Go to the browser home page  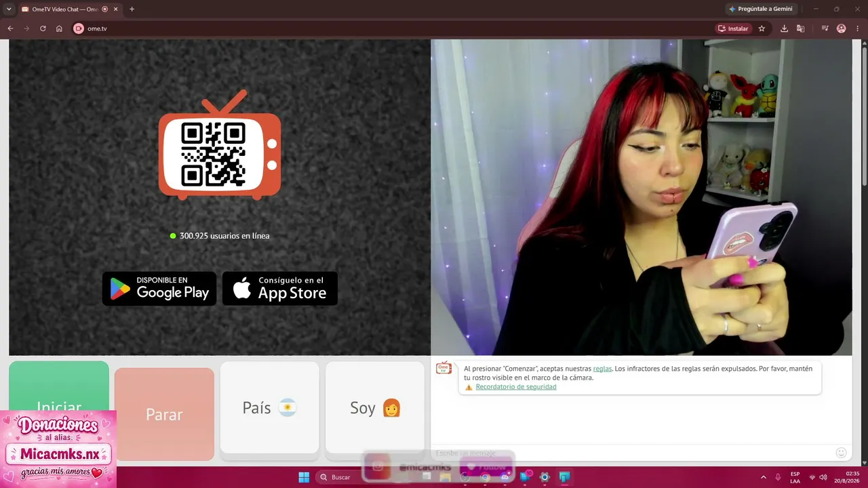pos(59,28)
